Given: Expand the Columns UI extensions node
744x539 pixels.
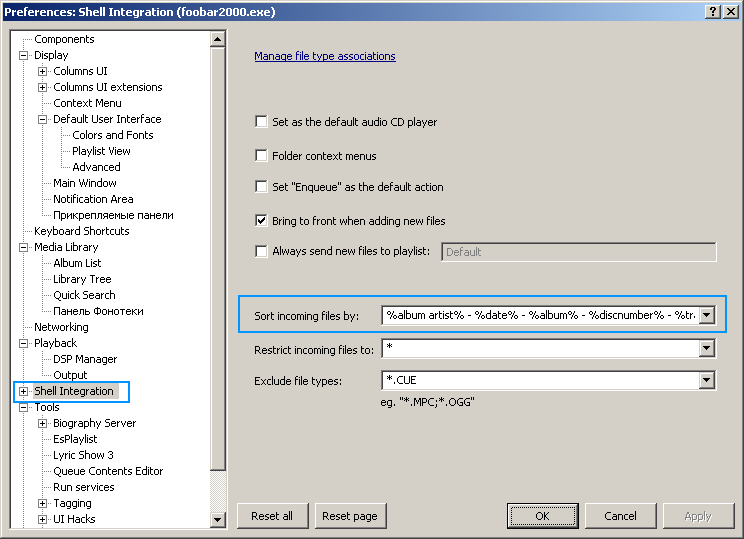Looking at the screenshot, I should [x=42, y=88].
